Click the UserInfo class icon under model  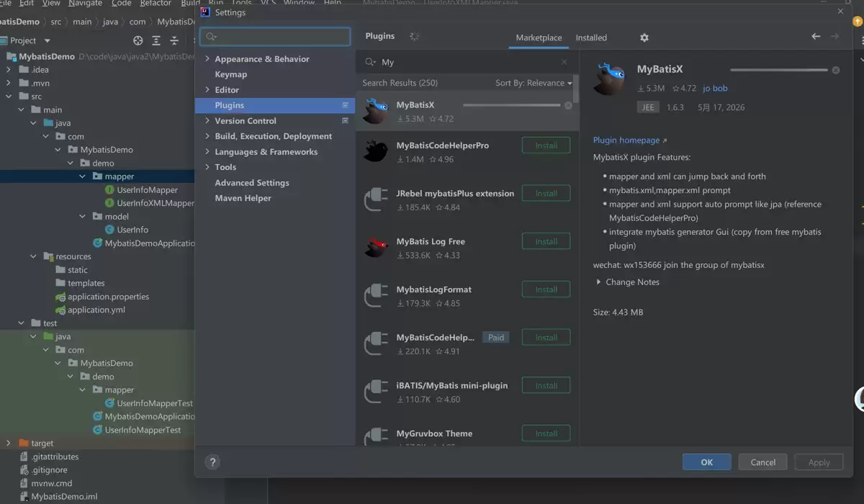pos(109,230)
